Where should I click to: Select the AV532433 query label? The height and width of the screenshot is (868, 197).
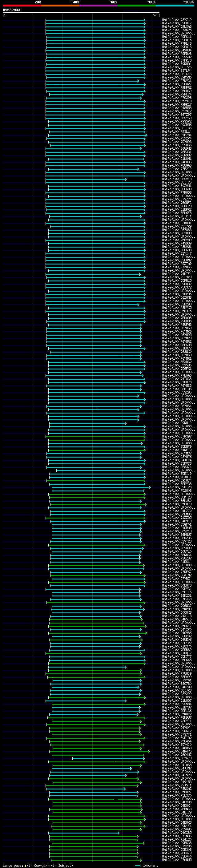11,10
